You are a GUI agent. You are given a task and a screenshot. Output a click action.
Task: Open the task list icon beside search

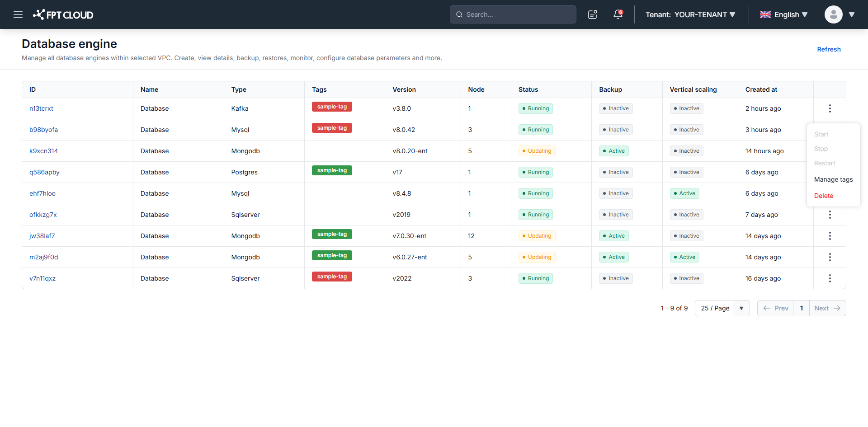(x=593, y=14)
